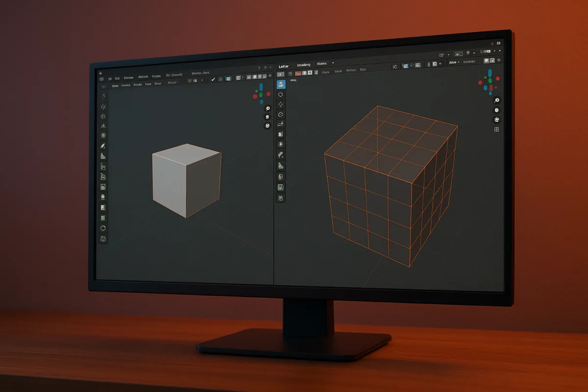Screen dimensions: 588x392
Task: Select the green clipboard tool in left viewport toolbar
Action: pos(103,218)
